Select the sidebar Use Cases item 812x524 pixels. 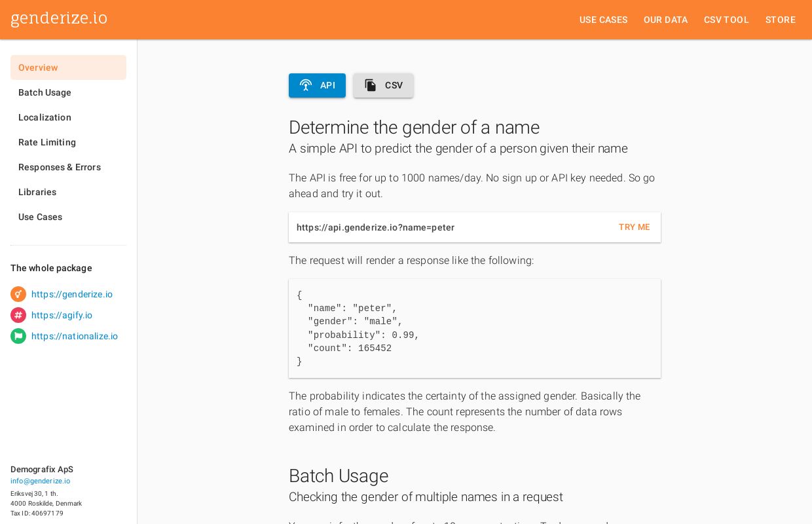(68, 217)
